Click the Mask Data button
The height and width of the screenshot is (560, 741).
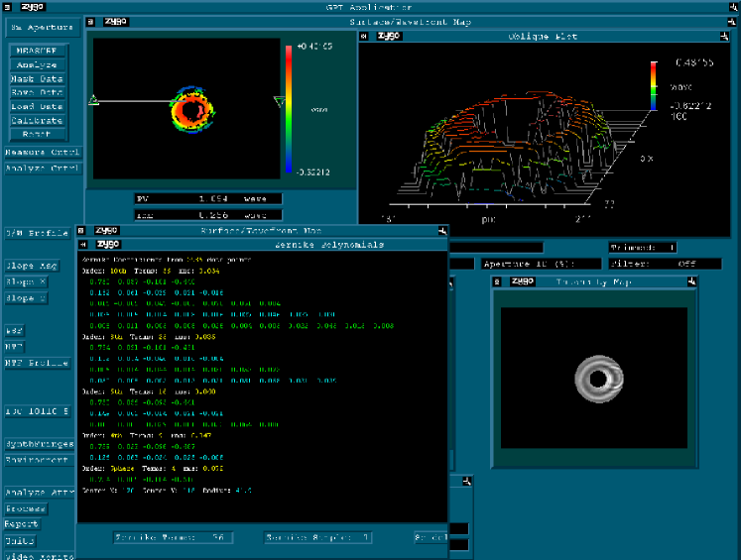(37, 78)
